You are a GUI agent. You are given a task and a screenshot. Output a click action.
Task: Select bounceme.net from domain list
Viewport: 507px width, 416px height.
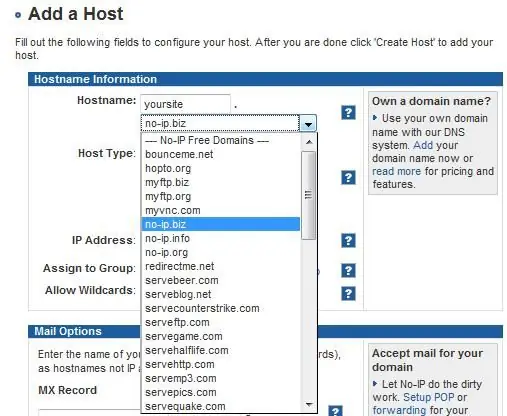click(x=221, y=154)
